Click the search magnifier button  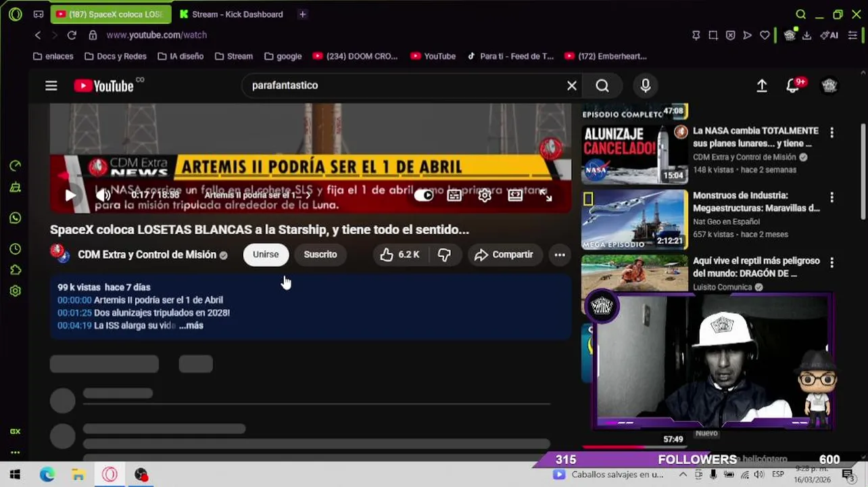[x=602, y=85]
